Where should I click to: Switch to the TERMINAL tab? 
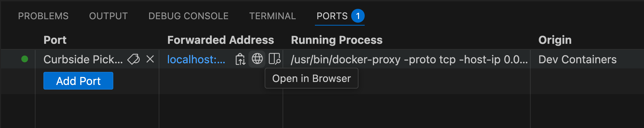coord(272,16)
